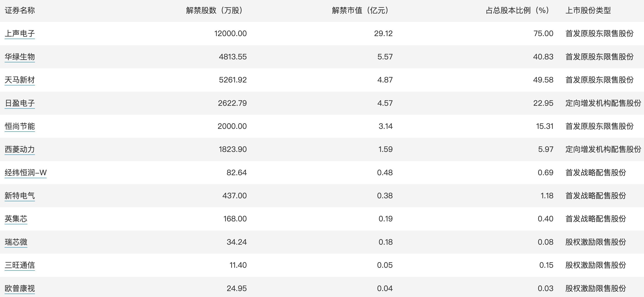Select the 英集芯 stock link
The height and width of the screenshot is (297, 644).
point(16,219)
